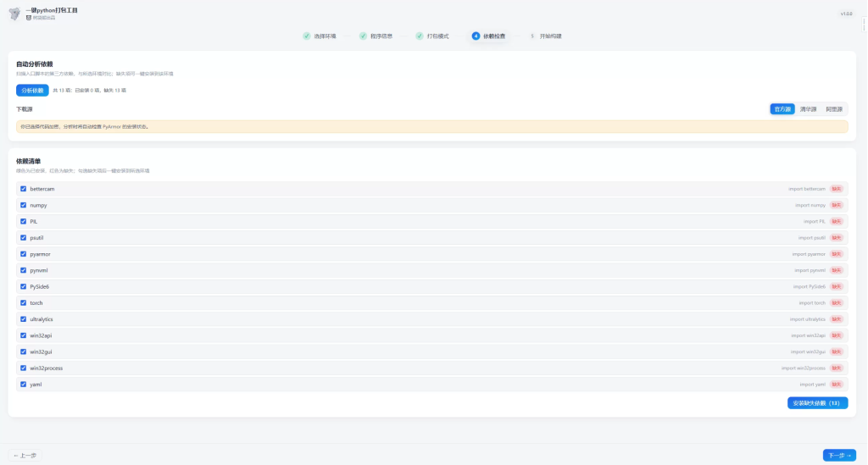The height and width of the screenshot is (465, 868).
Task: Click the green checkmark for 程序信息 step
Action: (363, 36)
